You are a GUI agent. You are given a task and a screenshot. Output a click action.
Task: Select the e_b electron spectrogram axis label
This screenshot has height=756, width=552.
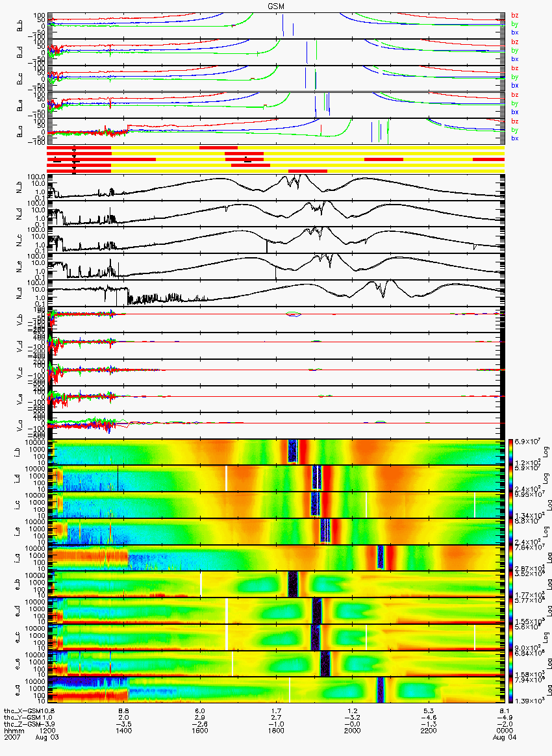click(x=18, y=585)
